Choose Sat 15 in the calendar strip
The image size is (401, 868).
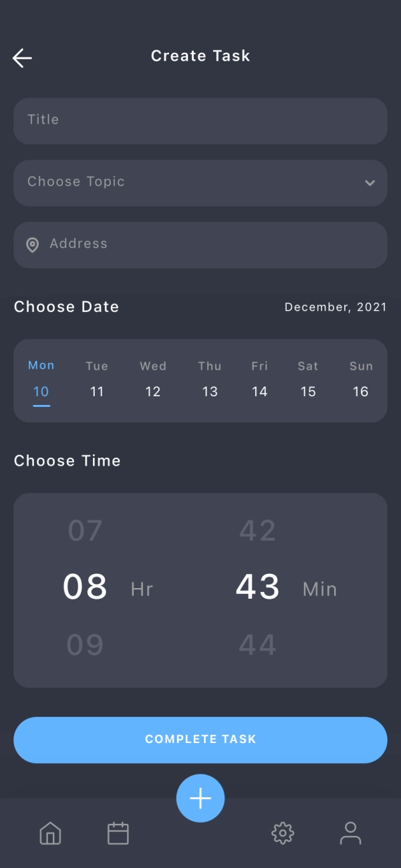(x=308, y=392)
